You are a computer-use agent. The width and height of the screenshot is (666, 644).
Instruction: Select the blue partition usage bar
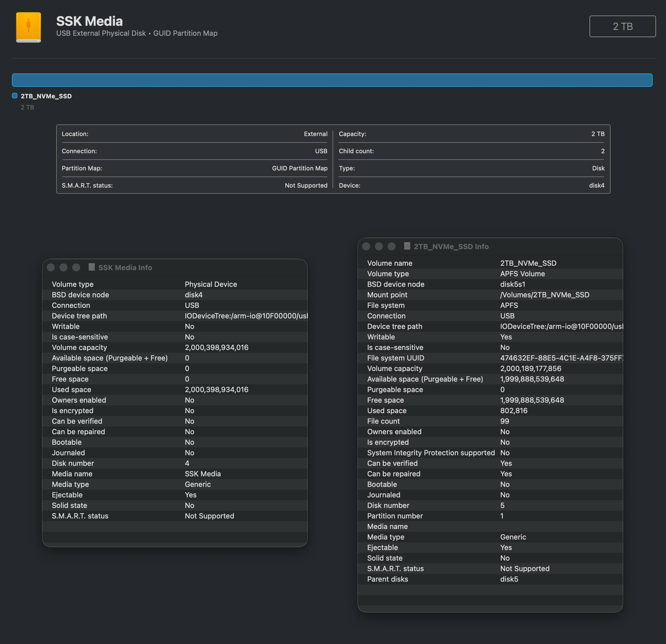[332, 80]
